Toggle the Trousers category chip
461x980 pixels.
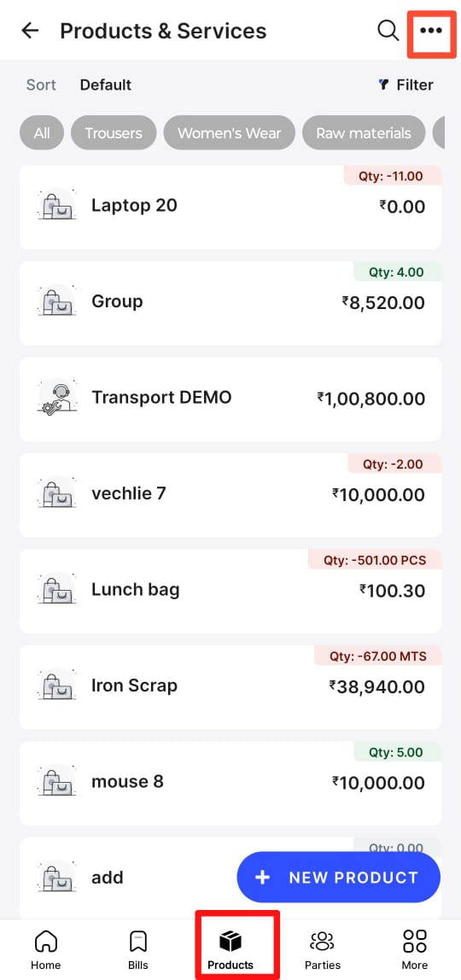(x=114, y=133)
